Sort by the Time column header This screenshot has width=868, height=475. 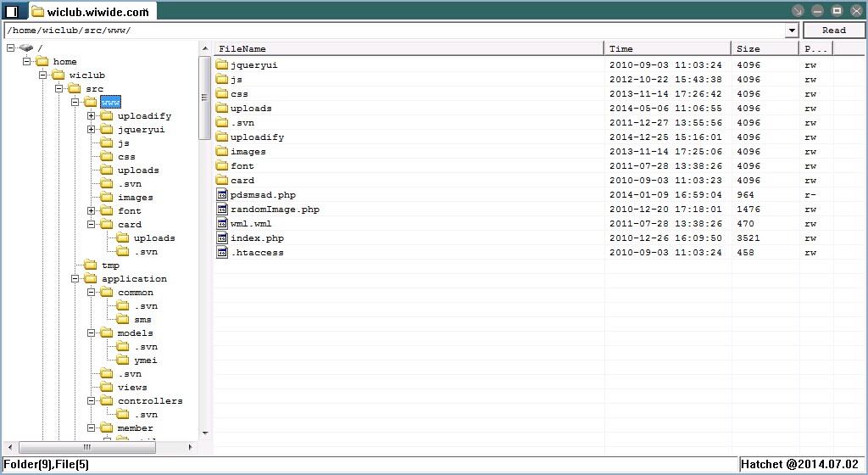tap(668, 48)
